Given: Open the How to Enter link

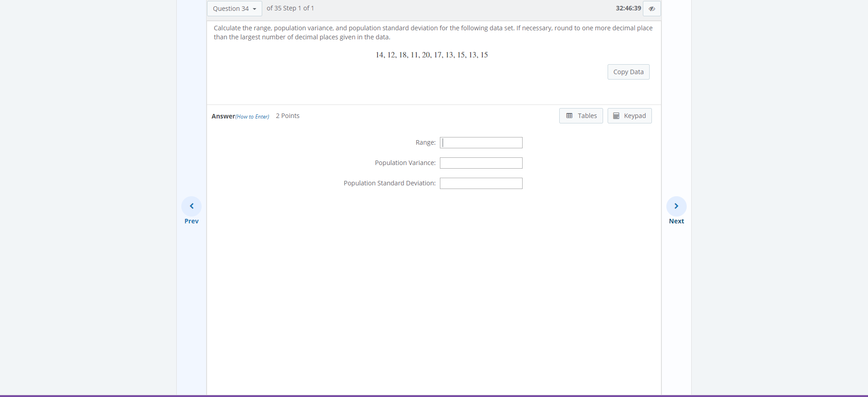Looking at the screenshot, I should point(252,117).
